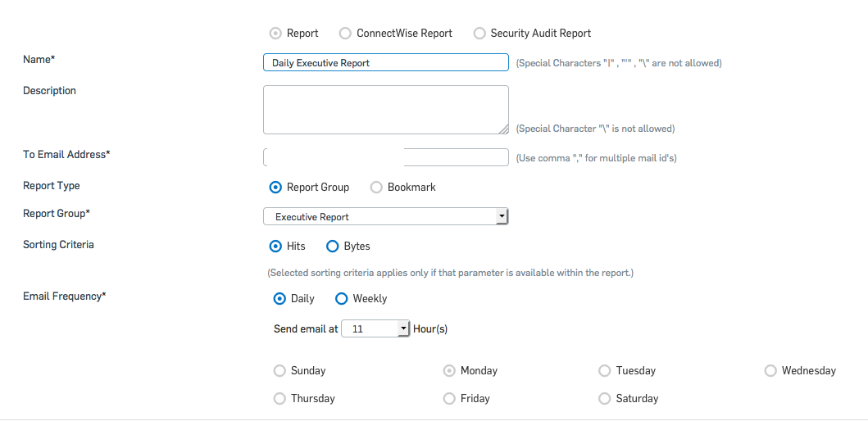Select Saturday radio button

pos(605,398)
